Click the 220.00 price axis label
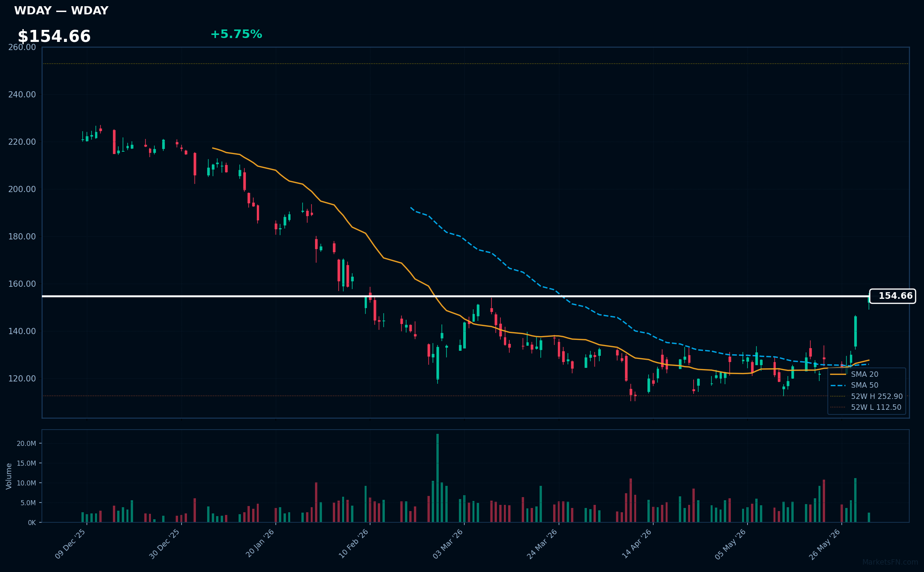 22,142
